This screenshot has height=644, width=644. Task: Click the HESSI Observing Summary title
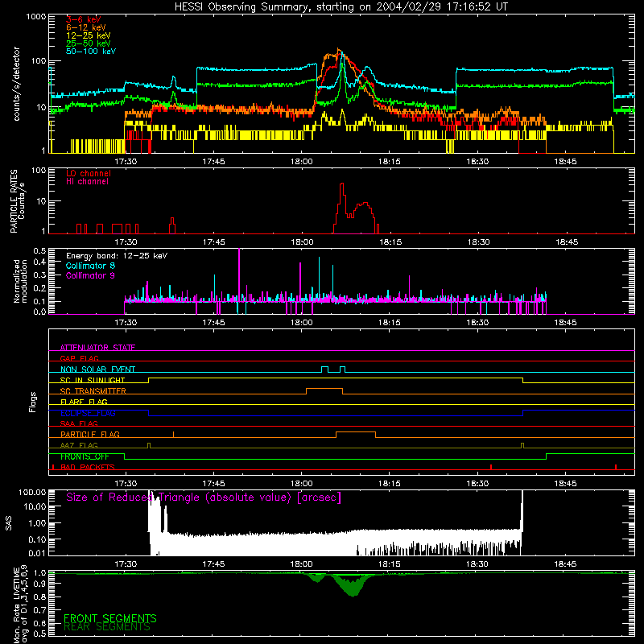point(341,7)
